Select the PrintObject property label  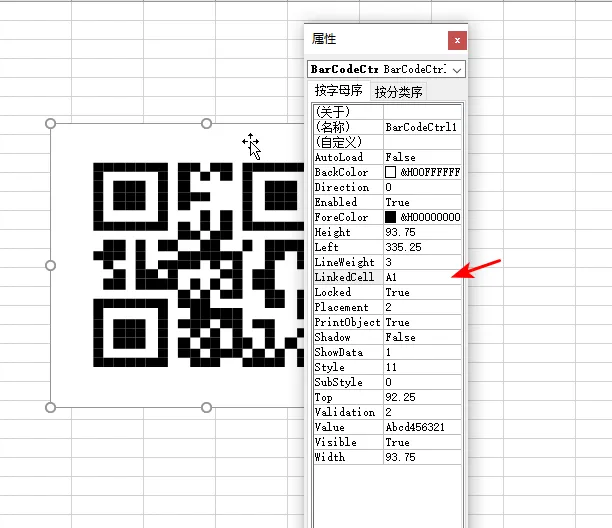(x=349, y=322)
